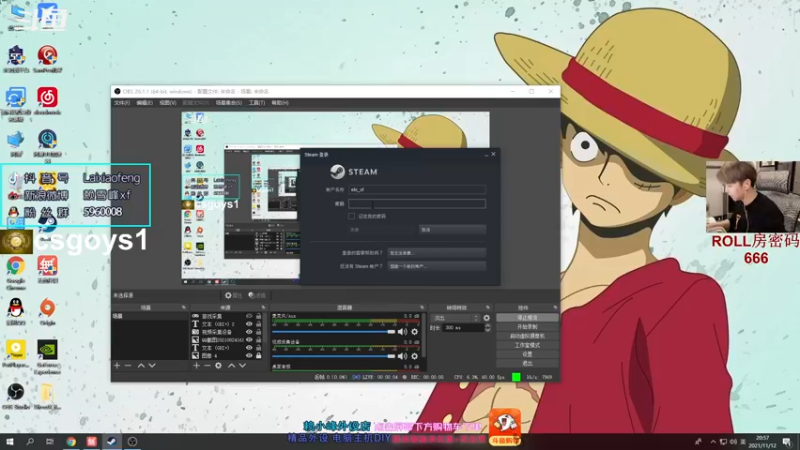Click the 视频采集设备 volume slider
The width and height of the screenshot is (800, 450).
[334, 356]
